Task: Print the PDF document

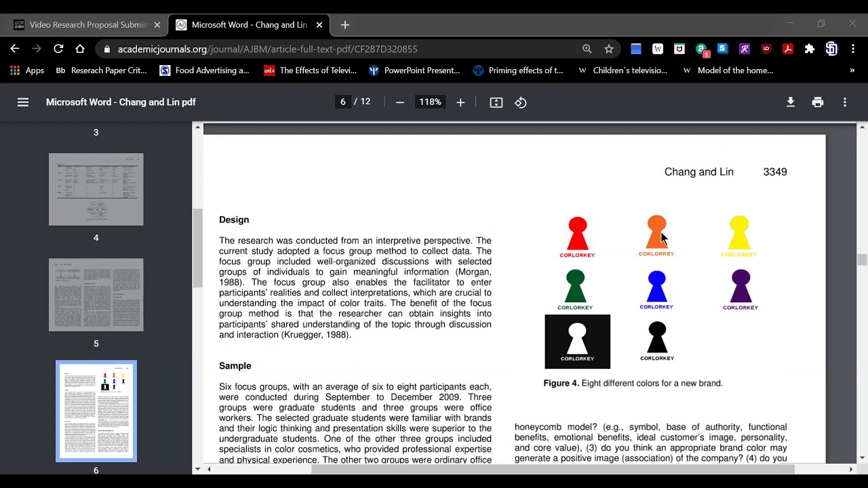Action: (818, 102)
